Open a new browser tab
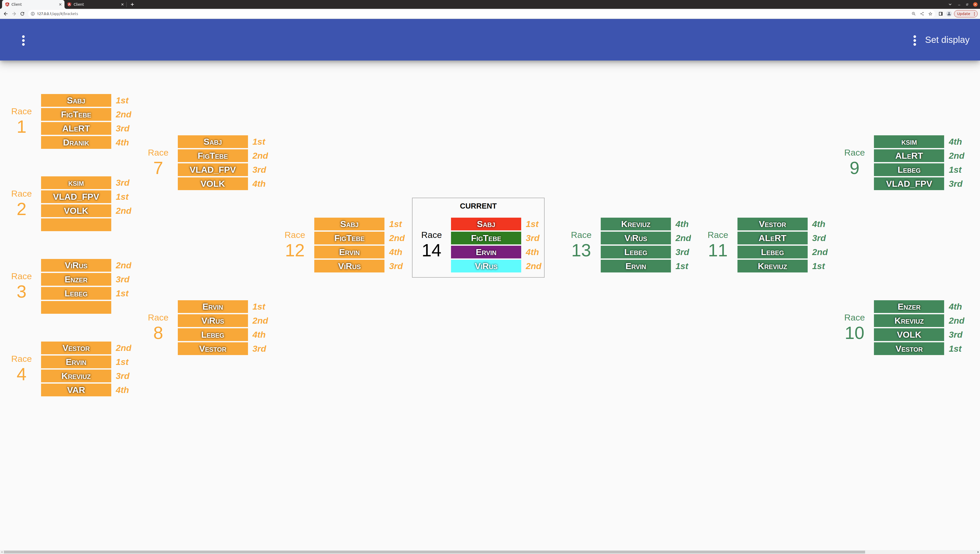This screenshot has height=554, width=980. tap(132, 4)
